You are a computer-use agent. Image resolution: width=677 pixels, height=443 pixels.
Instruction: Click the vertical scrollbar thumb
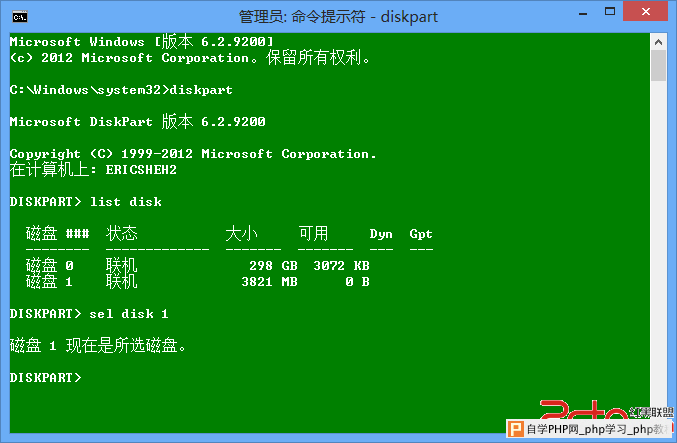[658, 65]
